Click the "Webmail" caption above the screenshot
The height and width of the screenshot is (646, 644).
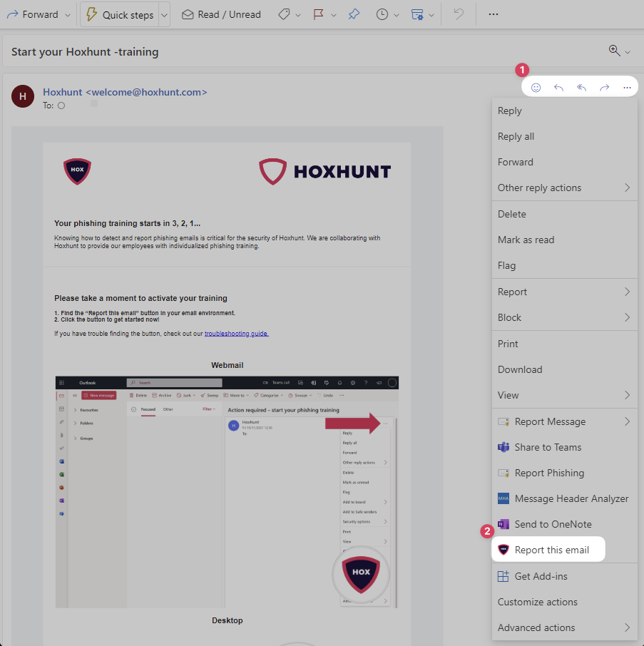click(227, 365)
